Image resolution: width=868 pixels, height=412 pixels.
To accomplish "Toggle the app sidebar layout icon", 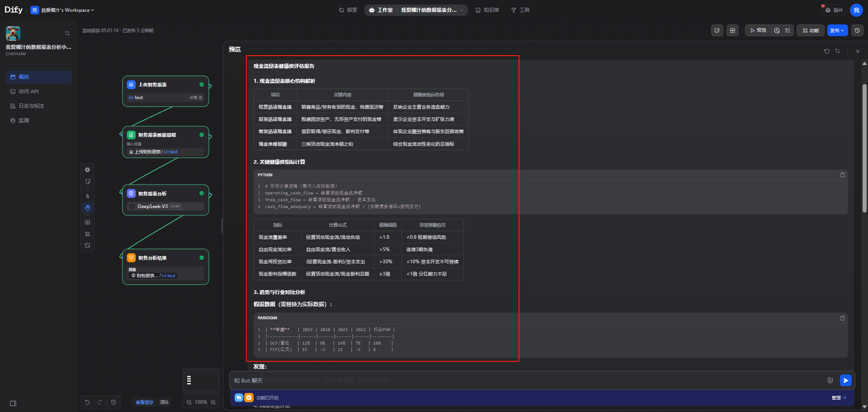I will 67,33.
